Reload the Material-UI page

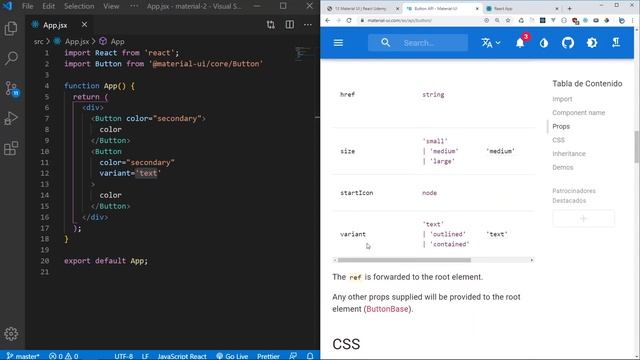click(349, 20)
